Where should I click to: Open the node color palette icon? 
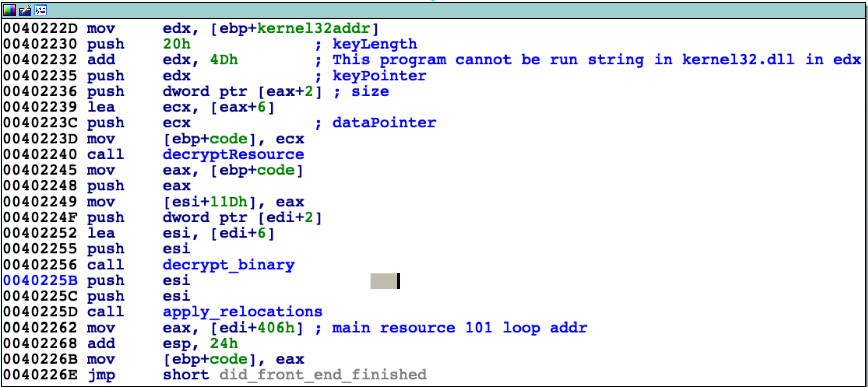tap(10, 10)
